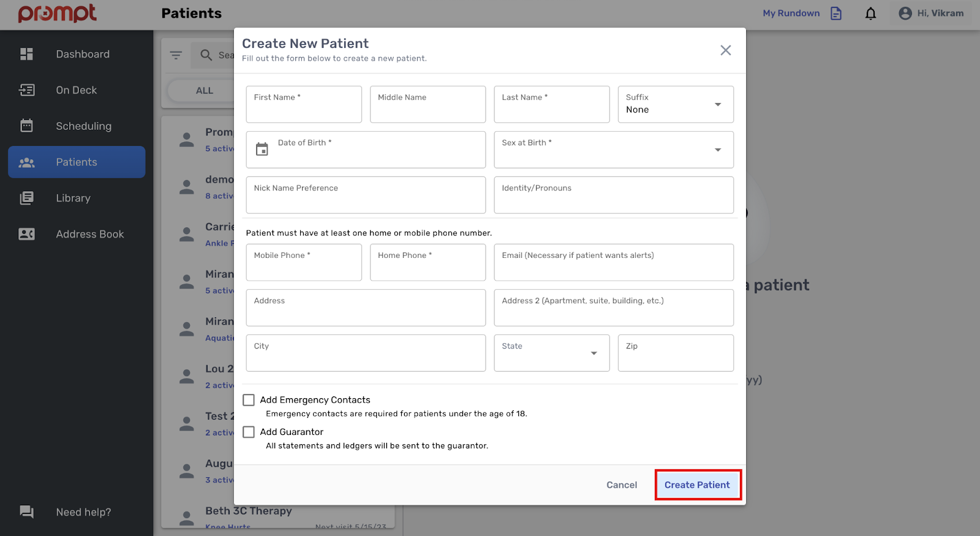Enable the Add Emergency Contacts checkbox
The width and height of the screenshot is (980, 536).
pos(249,400)
